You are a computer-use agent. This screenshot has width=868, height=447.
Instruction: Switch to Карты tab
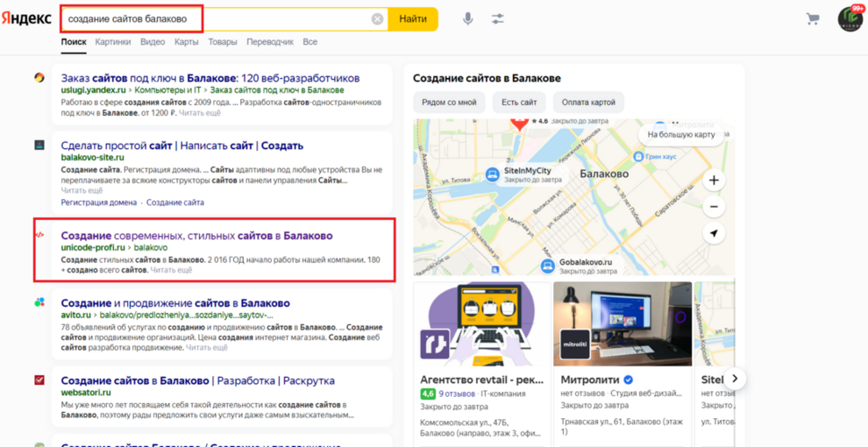(187, 42)
